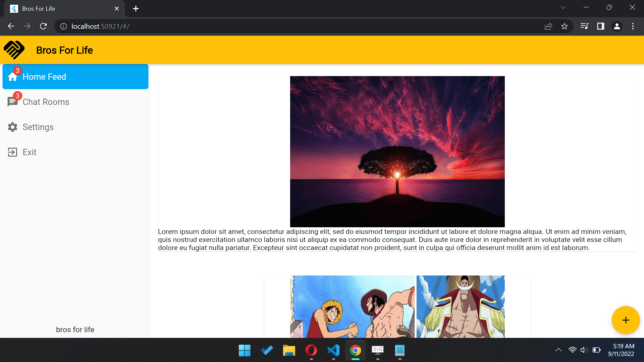
Task: Click the share page icon in address bar
Action: point(548,26)
